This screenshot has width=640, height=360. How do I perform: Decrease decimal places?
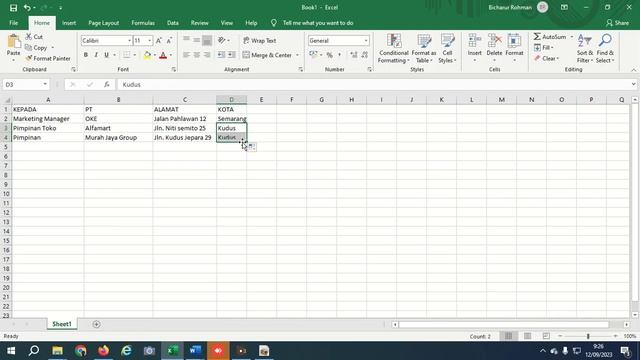(364, 55)
